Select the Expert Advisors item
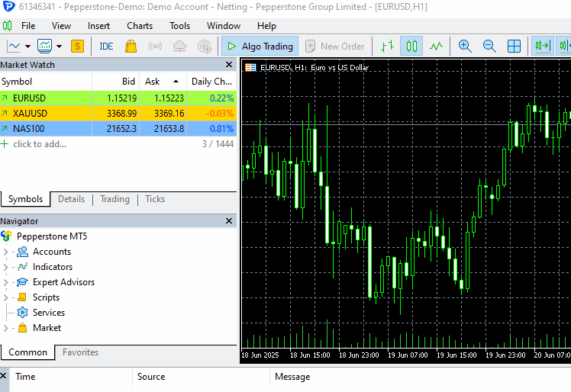This screenshot has height=392, width=571. [63, 282]
